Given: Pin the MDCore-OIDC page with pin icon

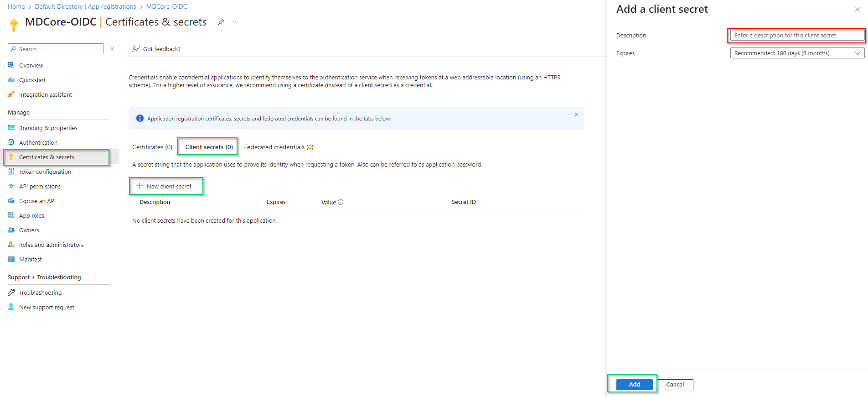Looking at the screenshot, I should point(221,22).
